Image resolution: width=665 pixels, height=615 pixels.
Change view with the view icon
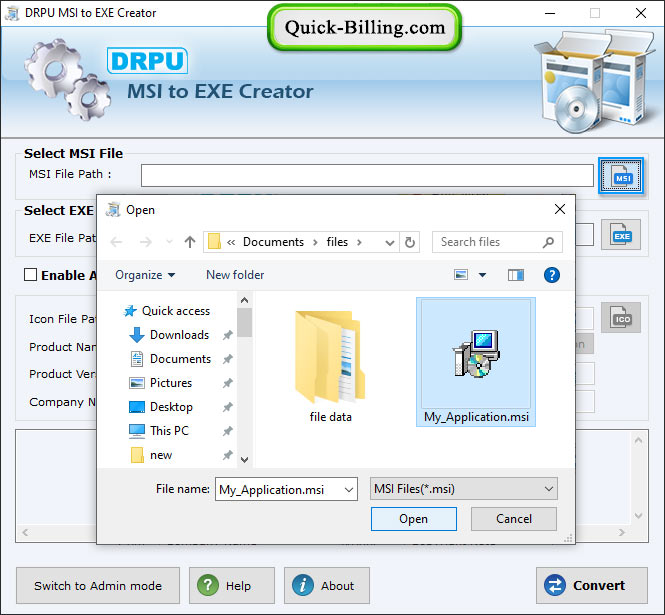pyautogui.click(x=461, y=275)
